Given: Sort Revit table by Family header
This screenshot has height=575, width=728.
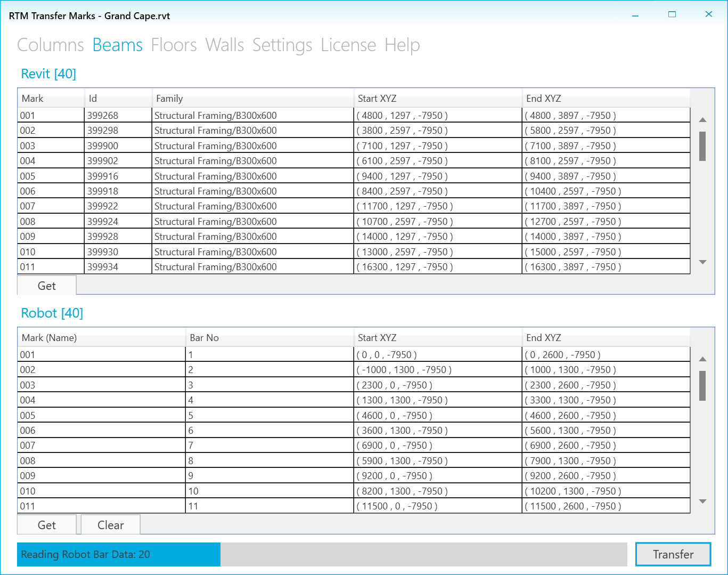Looking at the screenshot, I should pos(253,99).
